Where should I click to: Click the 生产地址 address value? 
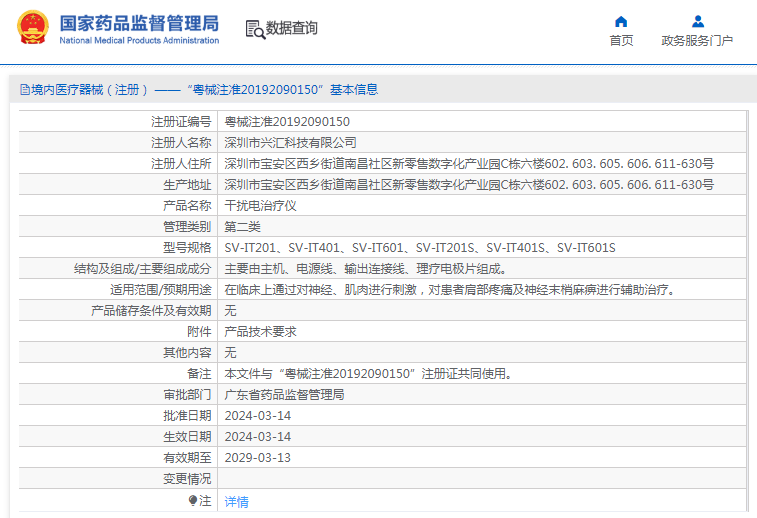pyautogui.click(x=469, y=184)
